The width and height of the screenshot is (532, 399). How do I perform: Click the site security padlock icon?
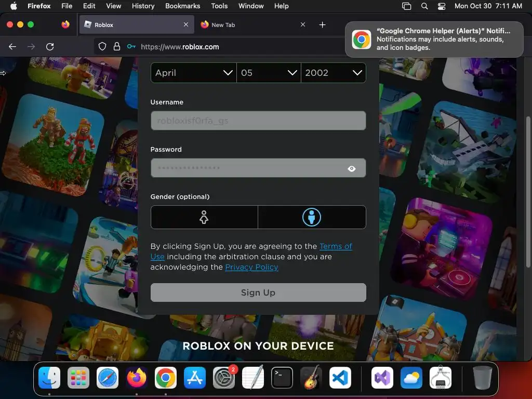[x=117, y=46]
